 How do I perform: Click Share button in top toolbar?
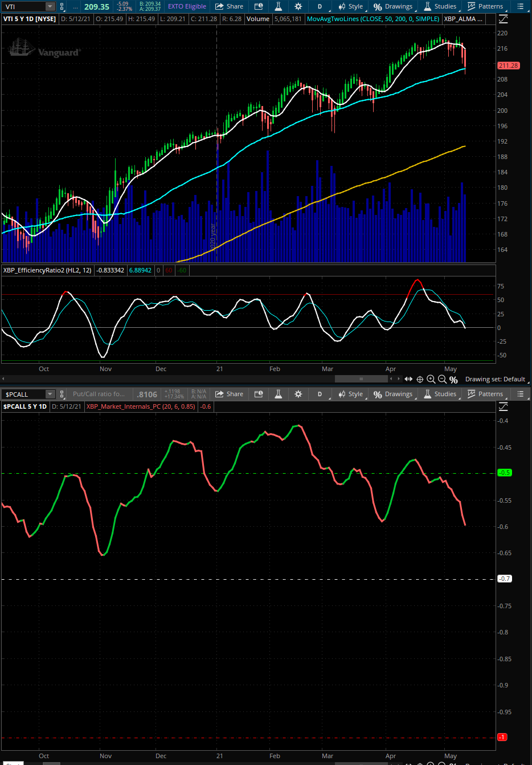coord(230,7)
